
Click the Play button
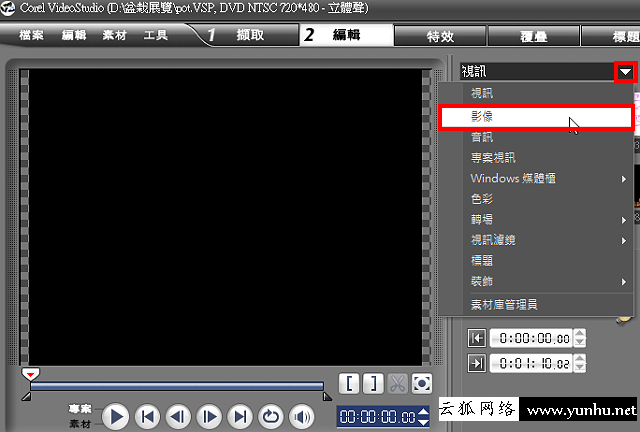click(116, 417)
